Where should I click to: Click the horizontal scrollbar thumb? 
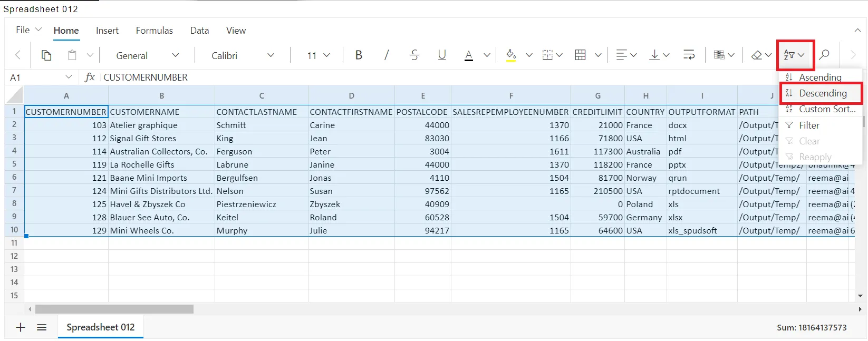click(114, 309)
